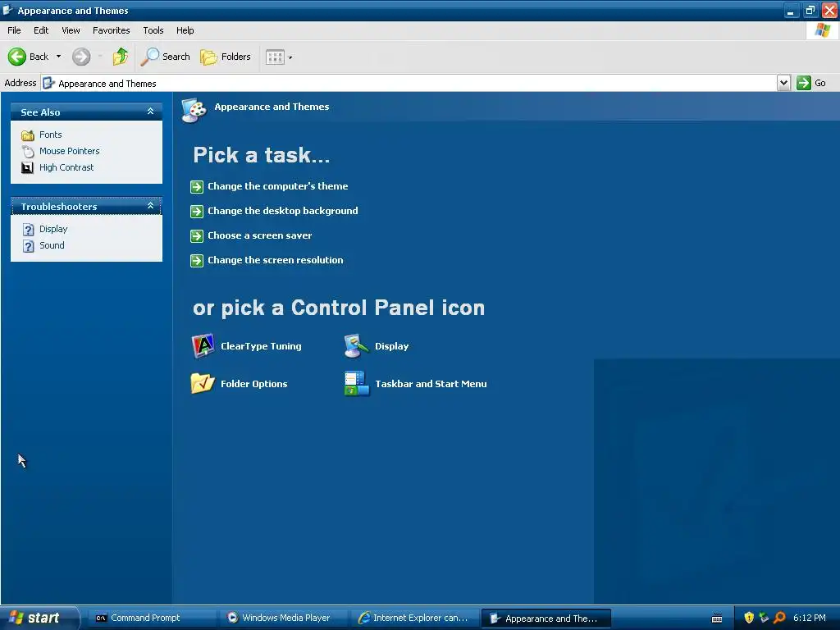Click the network connection tray icon
840x630 pixels.
click(764, 618)
